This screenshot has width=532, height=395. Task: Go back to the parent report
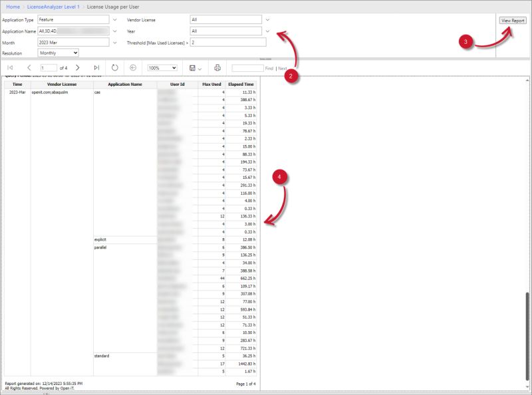click(x=132, y=67)
